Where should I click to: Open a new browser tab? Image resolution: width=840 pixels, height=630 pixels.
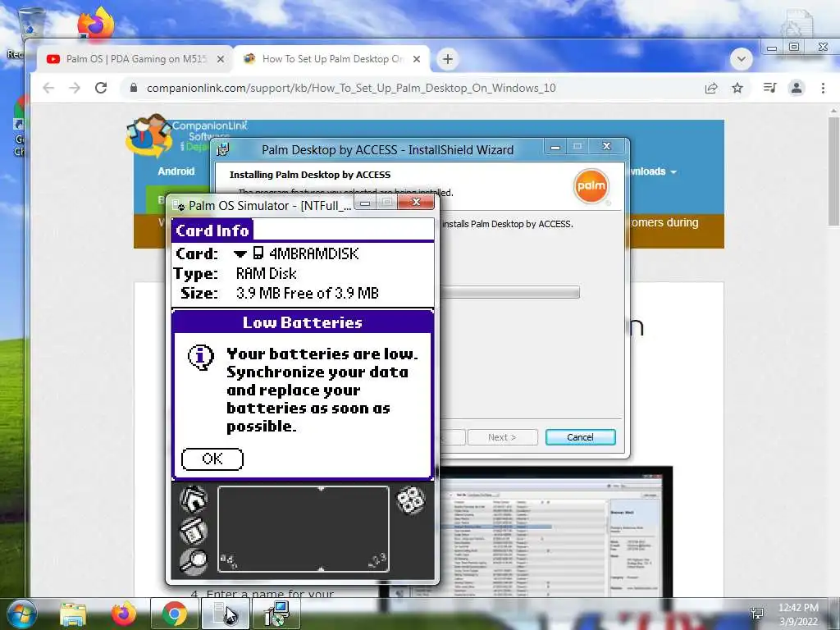tap(448, 59)
